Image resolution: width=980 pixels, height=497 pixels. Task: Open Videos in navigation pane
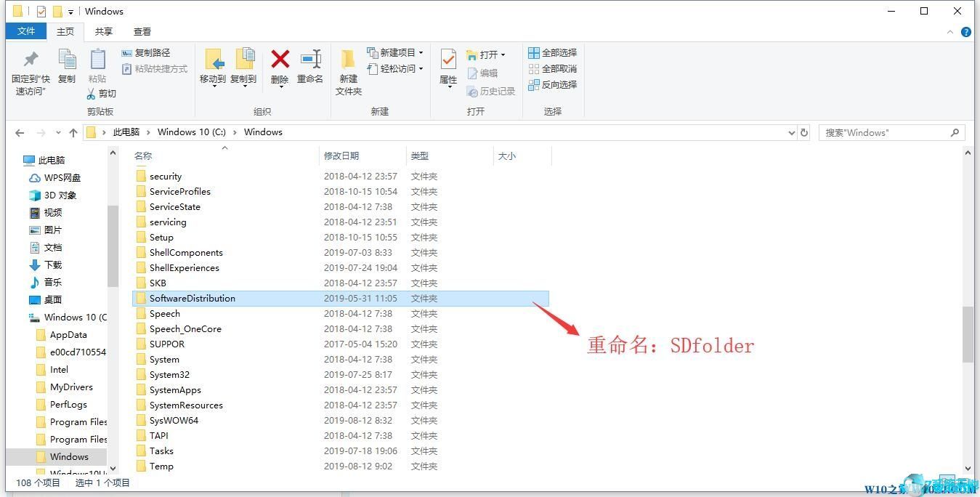pyautogui.click(x=45, y=213)
